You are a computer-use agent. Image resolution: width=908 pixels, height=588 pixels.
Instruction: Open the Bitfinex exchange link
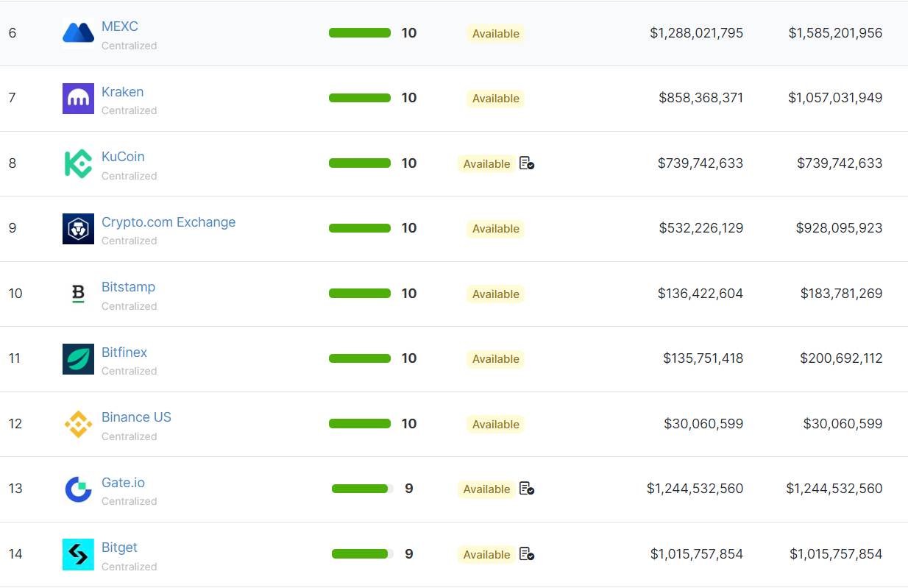(124, 353)
